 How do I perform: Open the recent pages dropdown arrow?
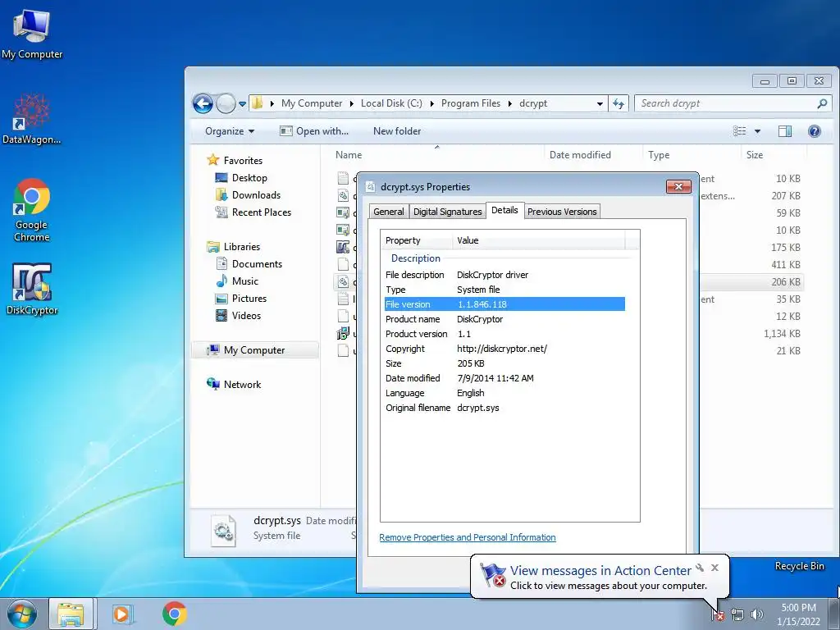coord(242,104)
